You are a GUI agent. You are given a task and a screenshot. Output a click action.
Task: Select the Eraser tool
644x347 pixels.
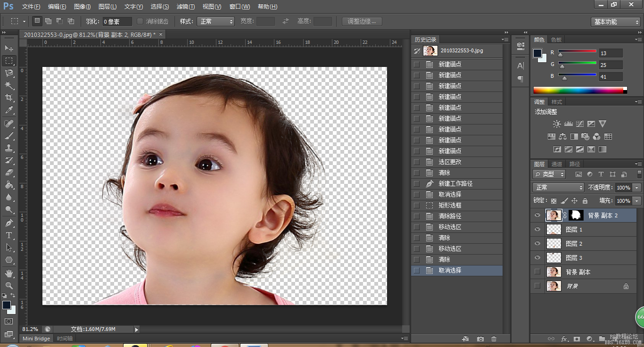[x=9, y=173]
